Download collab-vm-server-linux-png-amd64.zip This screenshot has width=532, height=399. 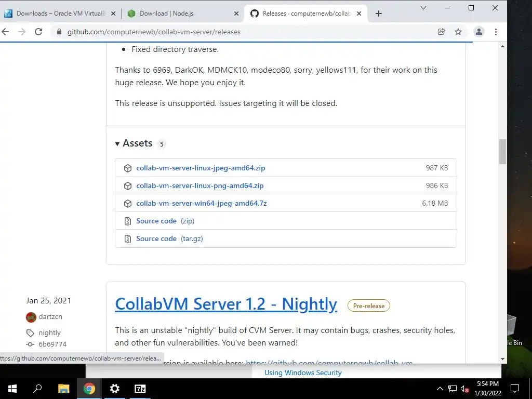[x=200, y=185]
